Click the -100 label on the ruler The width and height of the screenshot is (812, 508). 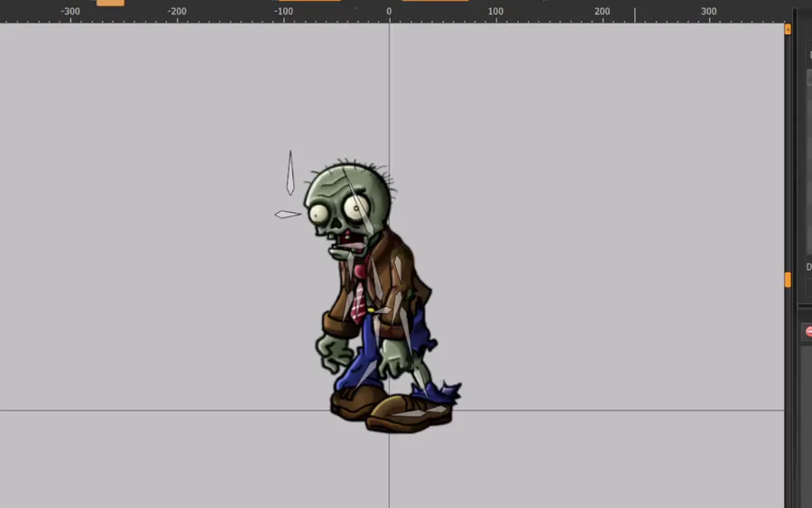coord(282,12)
